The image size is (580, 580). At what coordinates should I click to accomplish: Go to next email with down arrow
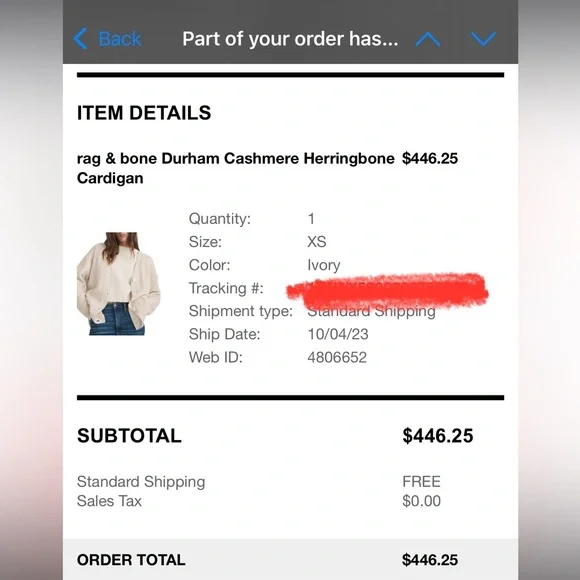483,39
